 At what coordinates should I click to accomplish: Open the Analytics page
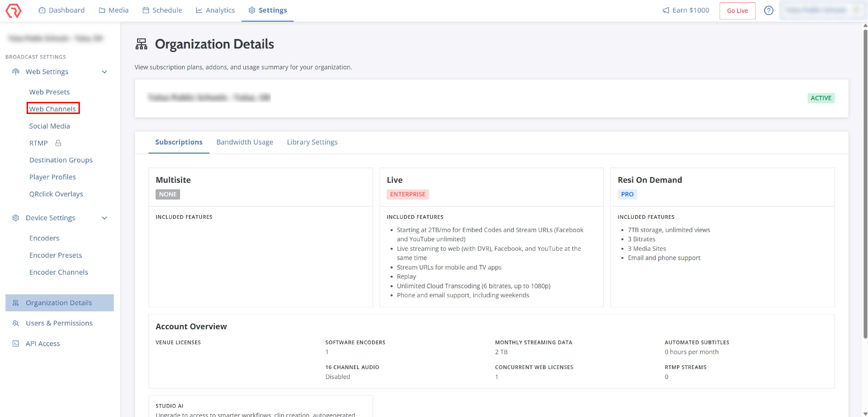(215, 10)
